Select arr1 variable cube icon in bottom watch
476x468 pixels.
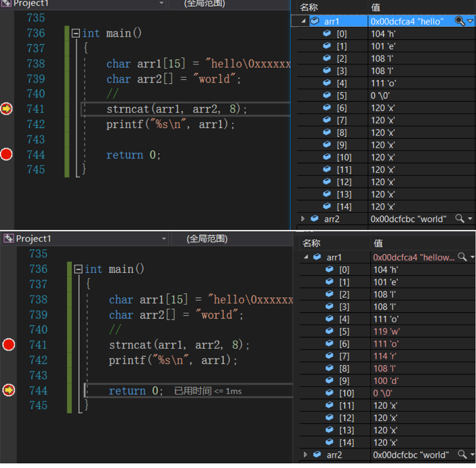pyautogui.click(x=317, y=257)
